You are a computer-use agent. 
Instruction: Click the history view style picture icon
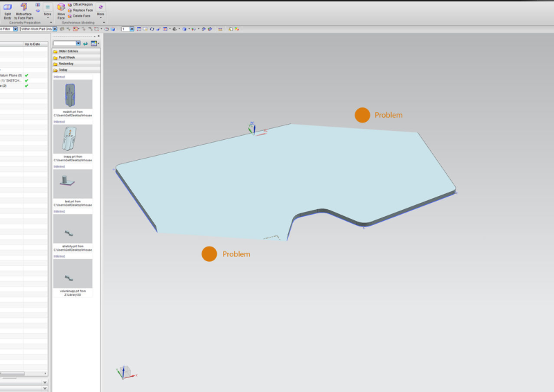93,43
